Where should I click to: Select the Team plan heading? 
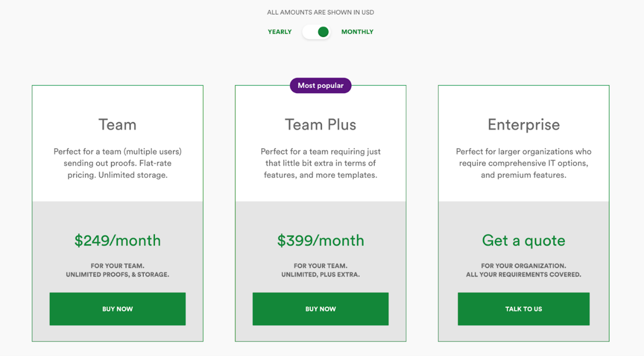pos(117,124)
